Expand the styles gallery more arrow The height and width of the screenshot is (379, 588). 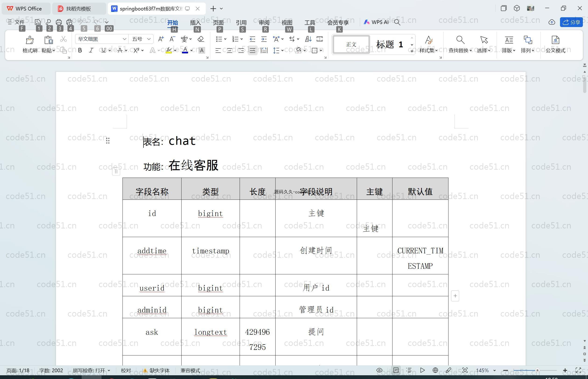point(412,51)
